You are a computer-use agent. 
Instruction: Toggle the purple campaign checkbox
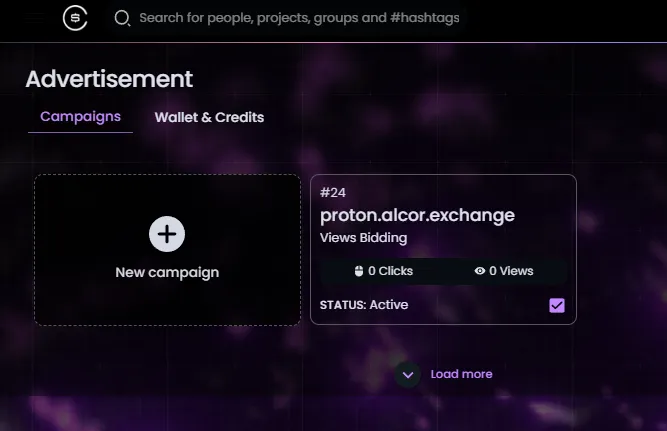coord(557,305)
